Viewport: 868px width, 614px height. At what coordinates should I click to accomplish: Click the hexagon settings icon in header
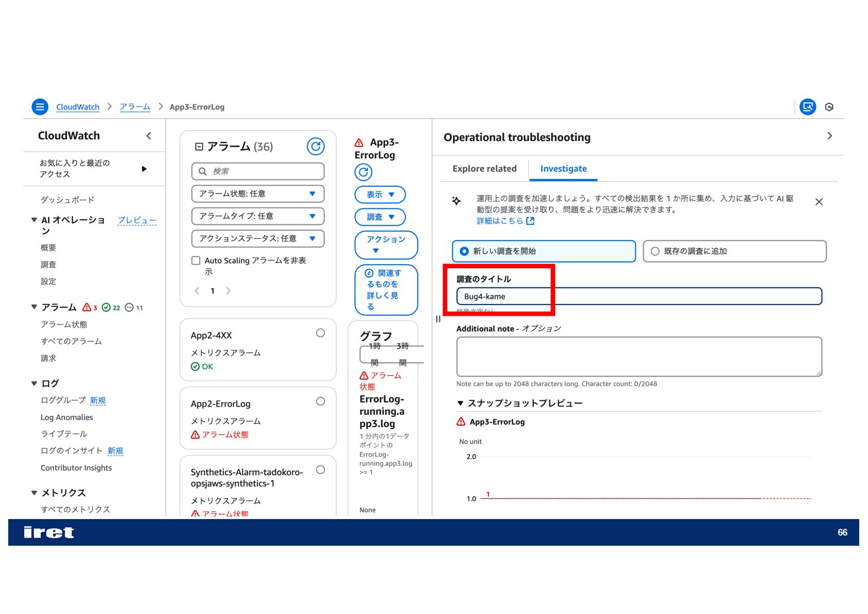[x=829, y=107]
